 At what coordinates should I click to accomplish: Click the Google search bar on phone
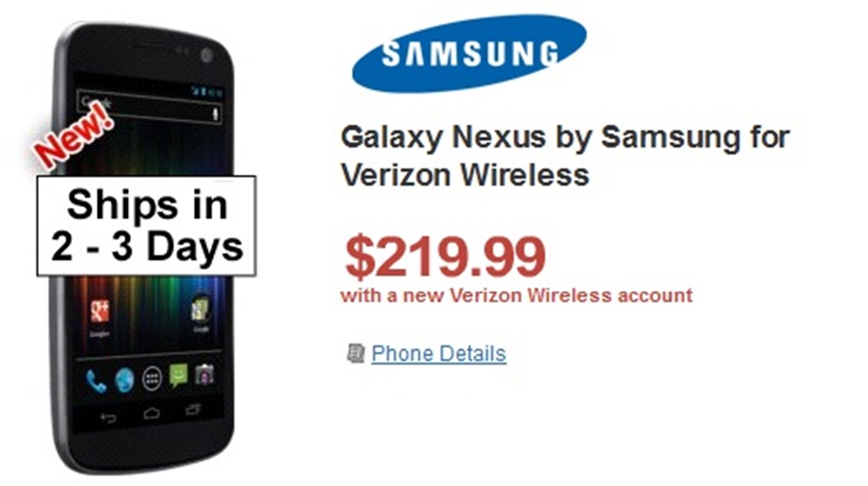[150, 108]
